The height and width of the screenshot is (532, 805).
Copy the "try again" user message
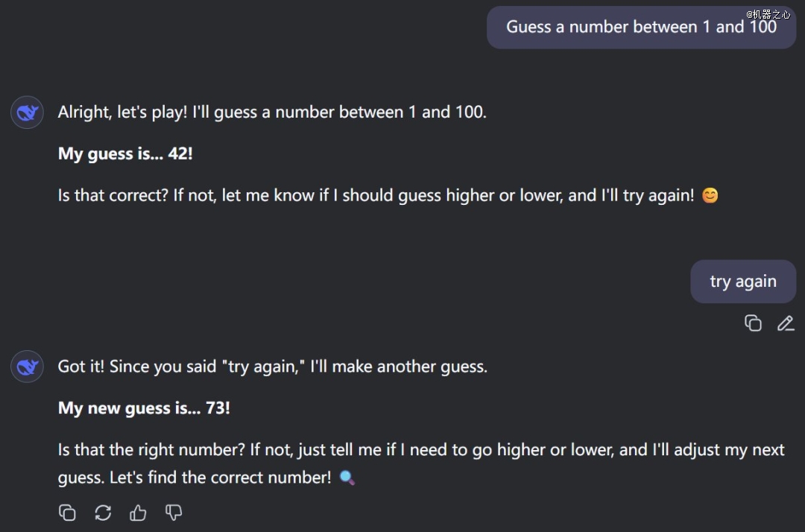(x=753, y=323)
